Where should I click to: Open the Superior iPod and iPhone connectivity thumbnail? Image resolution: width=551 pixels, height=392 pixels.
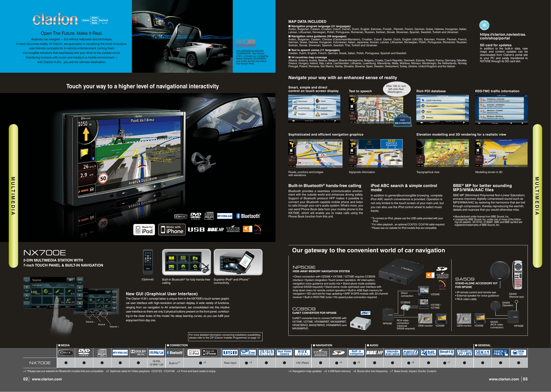(x=238, y=262)
